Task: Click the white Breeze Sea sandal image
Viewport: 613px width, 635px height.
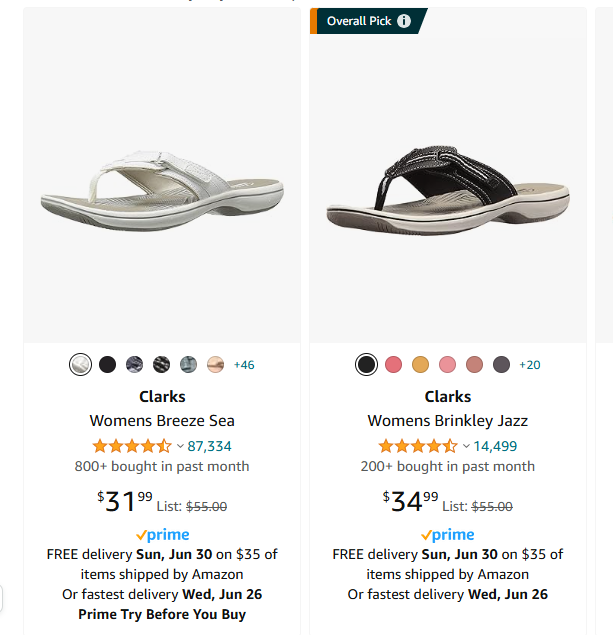Action: click(162, 191)
